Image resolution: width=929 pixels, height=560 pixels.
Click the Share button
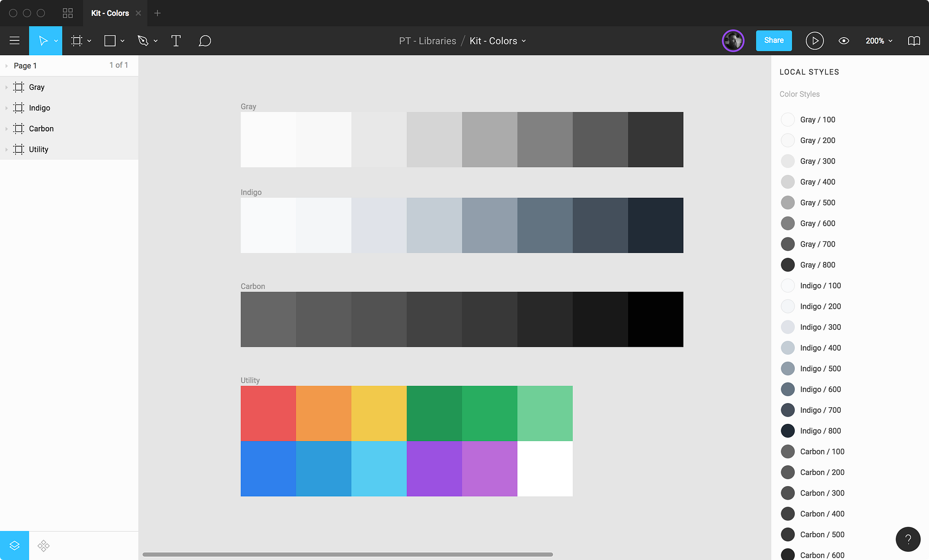[x=774, y=40]
